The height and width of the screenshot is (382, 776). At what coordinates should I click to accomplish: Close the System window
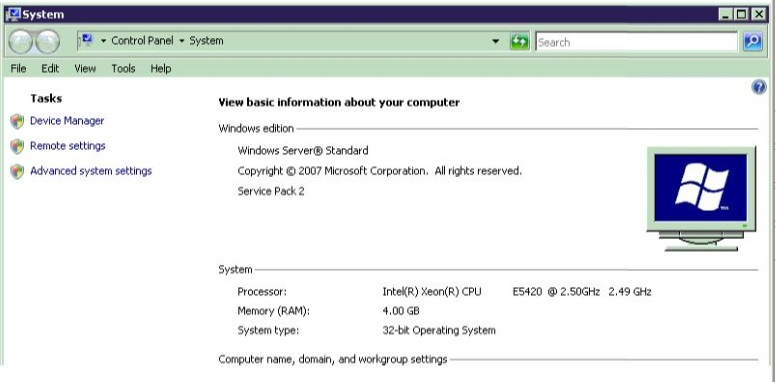tap(758, 15)
